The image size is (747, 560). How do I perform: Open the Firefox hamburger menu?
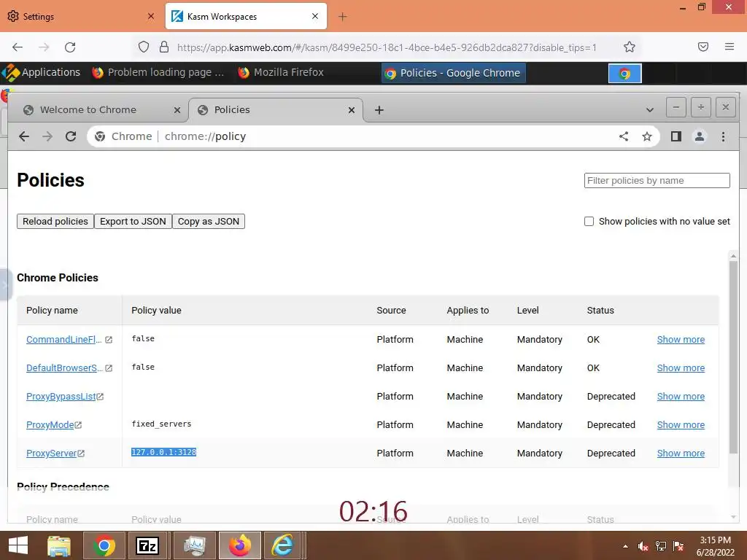coord(729,47)
